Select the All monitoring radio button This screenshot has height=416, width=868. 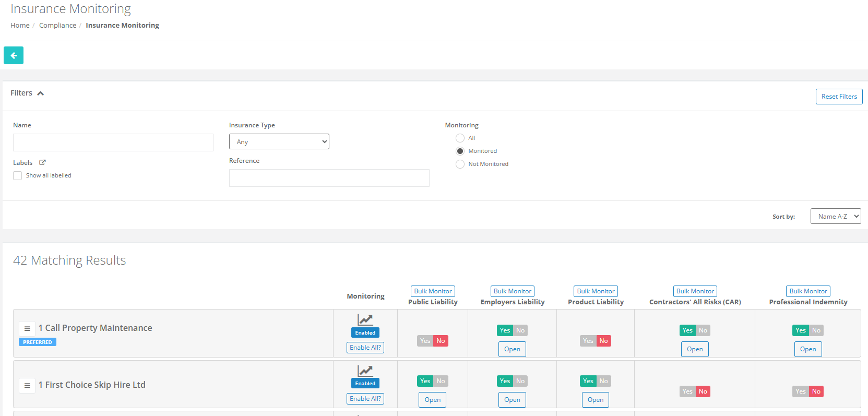click(x=460, y=138)
